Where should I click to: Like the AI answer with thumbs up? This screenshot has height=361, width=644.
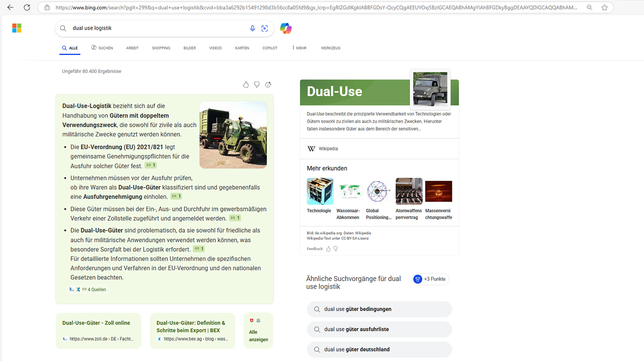point(246,84)
